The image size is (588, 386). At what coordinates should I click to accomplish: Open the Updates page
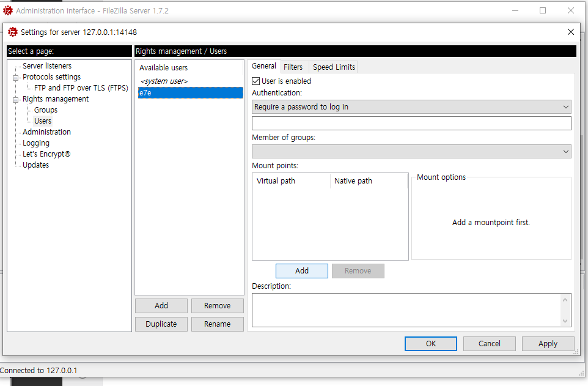(x=35, y=165)
